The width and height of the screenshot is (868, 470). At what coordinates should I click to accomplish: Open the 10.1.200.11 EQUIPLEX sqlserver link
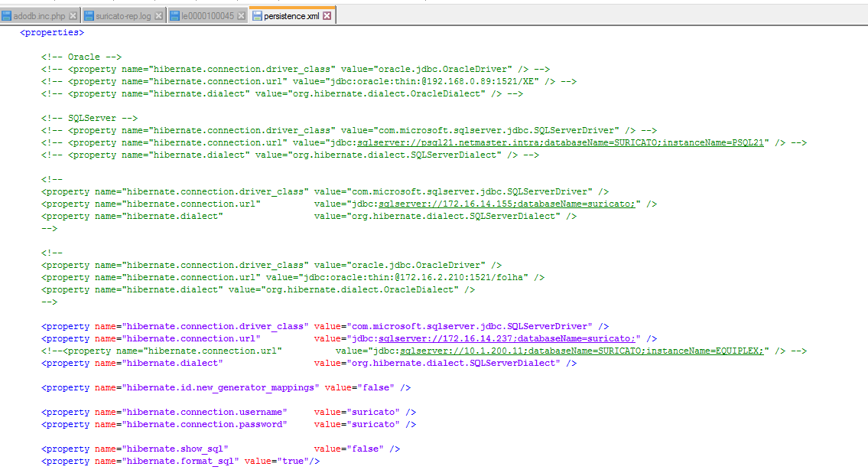582,351
